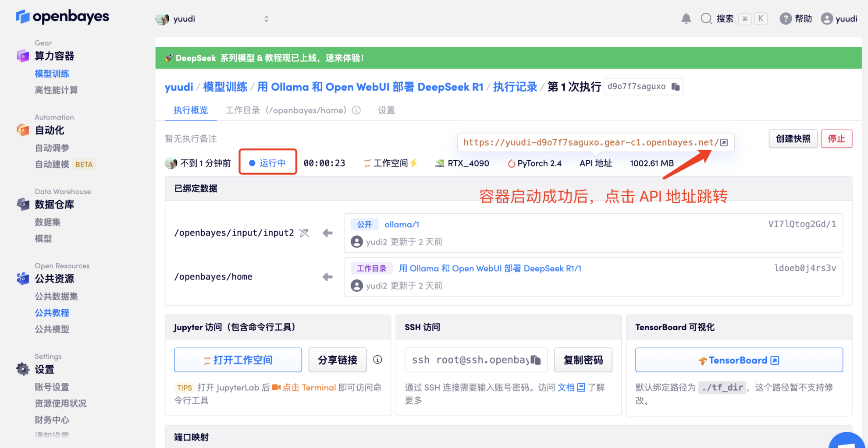Click the unbind icon beside /openbayes/input/input2
This screenshot has height=448, width=868.
[x=304, y=233]
